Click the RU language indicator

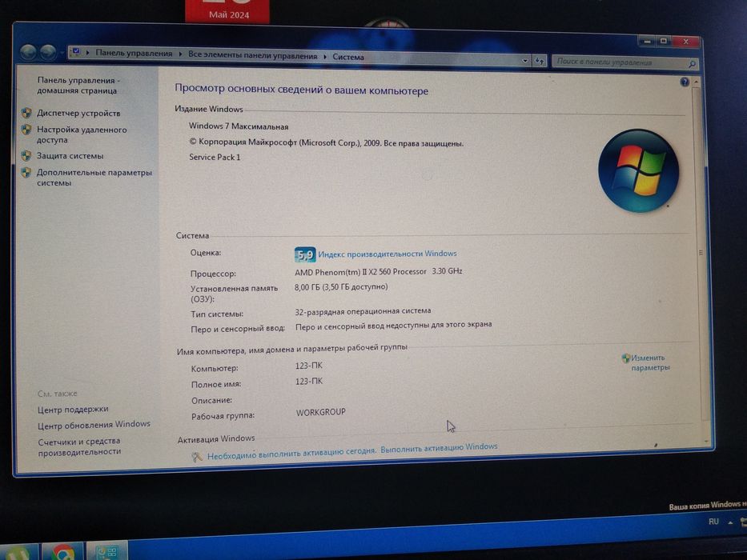(713, 522)
